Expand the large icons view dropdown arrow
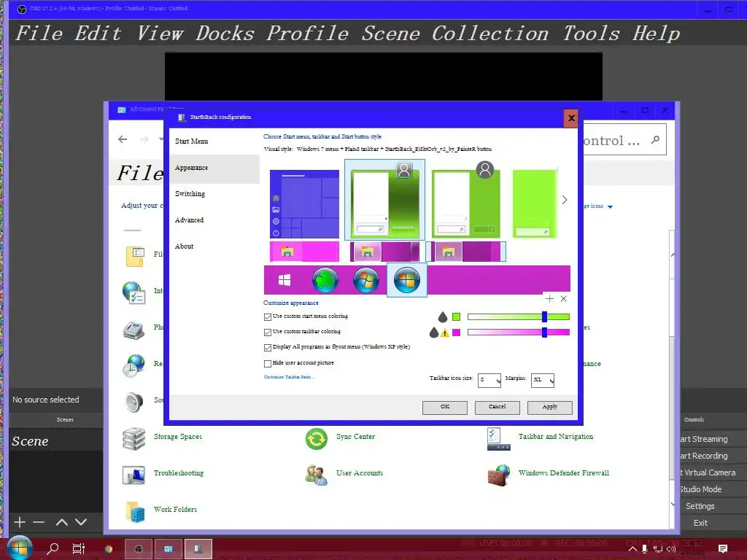The image size is (747, 560). [x=610, y=206]
